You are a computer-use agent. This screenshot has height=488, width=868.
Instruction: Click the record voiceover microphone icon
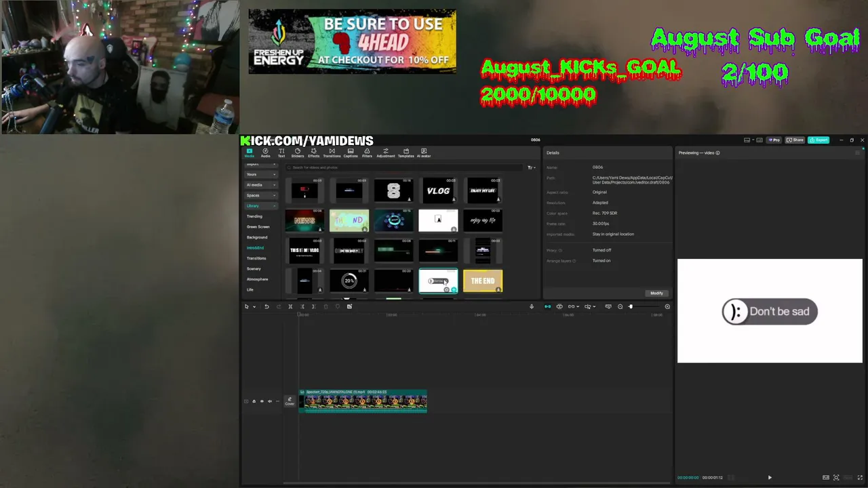tap(532, 307)
